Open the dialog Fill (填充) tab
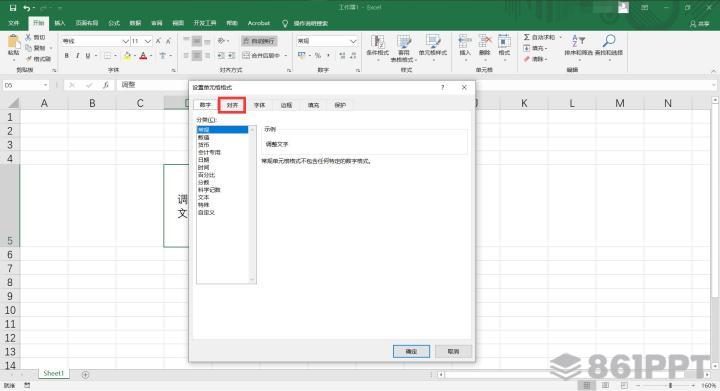This screenshot has height=391, width=720. tap(313, 105)
